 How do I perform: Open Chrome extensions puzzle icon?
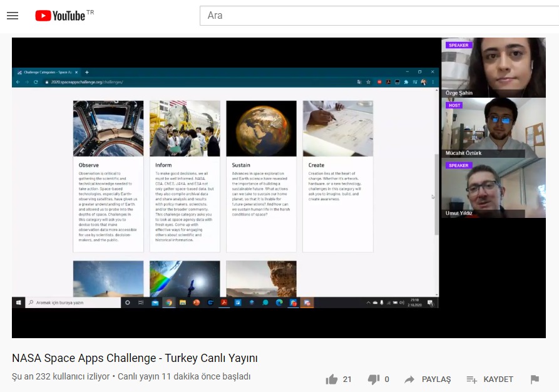tap(406, 82)
